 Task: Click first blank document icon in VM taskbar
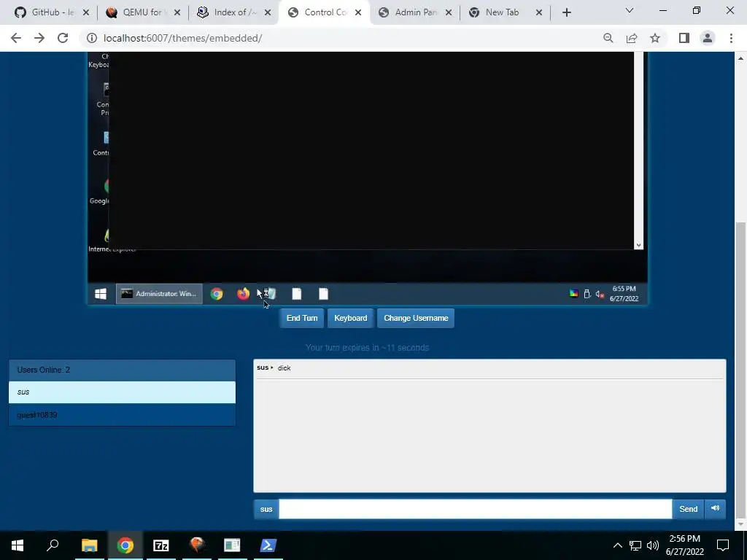[297, 294]
